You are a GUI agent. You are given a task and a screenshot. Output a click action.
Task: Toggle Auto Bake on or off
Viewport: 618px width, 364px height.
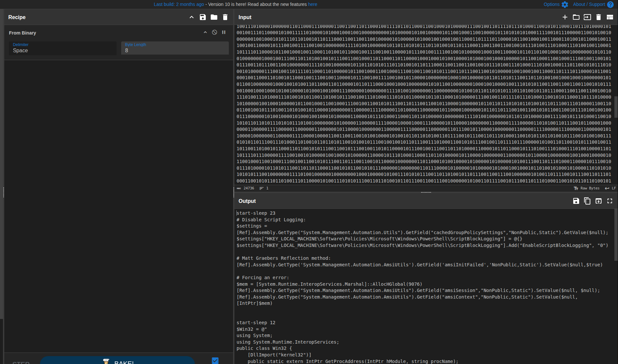click(x=215, y=360)
